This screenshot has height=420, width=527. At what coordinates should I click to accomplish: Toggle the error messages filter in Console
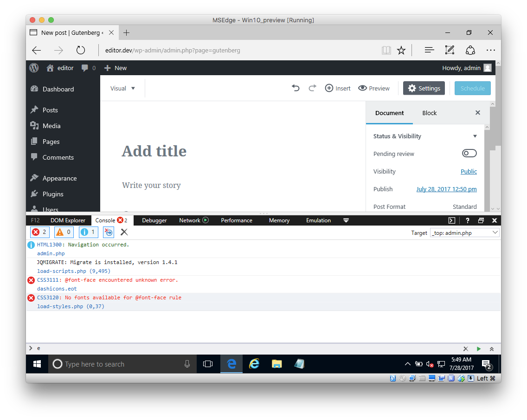point(39,232)
